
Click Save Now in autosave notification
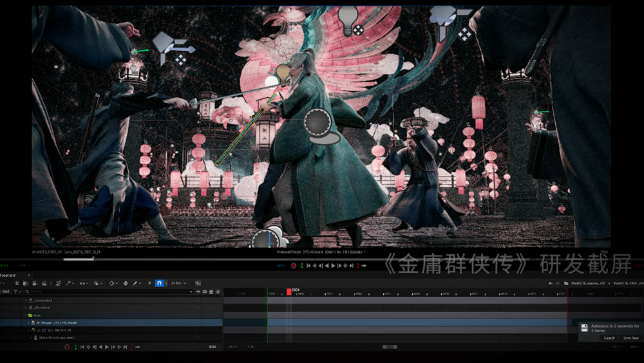(x=630, y=338)
